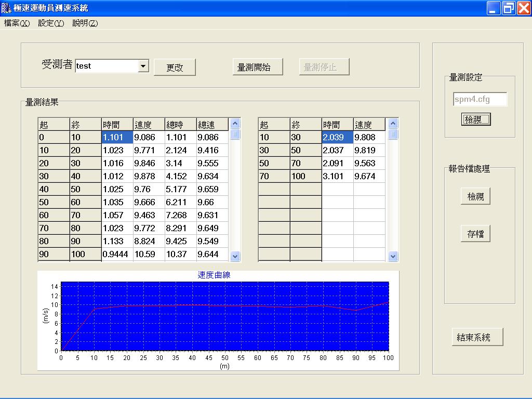Screen dimensions: 532x399
Task: Select speed cell 8.824
Action: pos(149,241)
